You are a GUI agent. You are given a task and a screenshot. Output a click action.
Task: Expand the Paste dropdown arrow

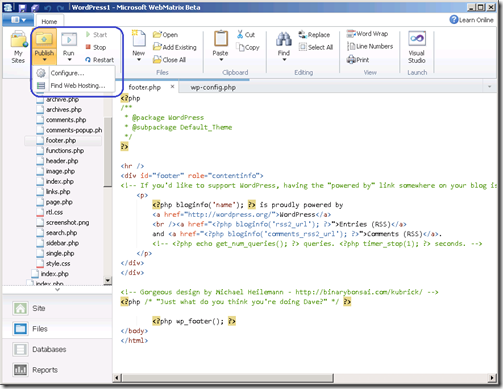pyautogui.click(x=220, y=60)
